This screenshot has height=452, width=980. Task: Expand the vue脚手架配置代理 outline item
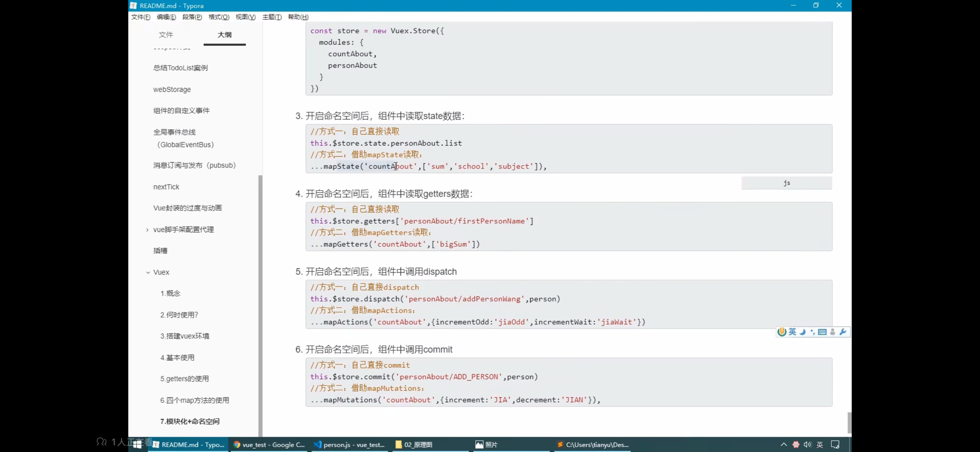[x=147, y=230]
